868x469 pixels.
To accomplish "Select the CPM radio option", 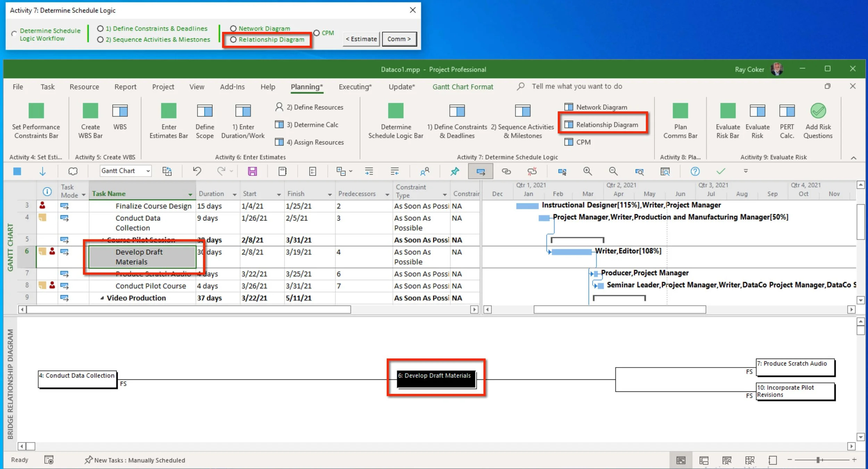I will click(x=316, y=33).
